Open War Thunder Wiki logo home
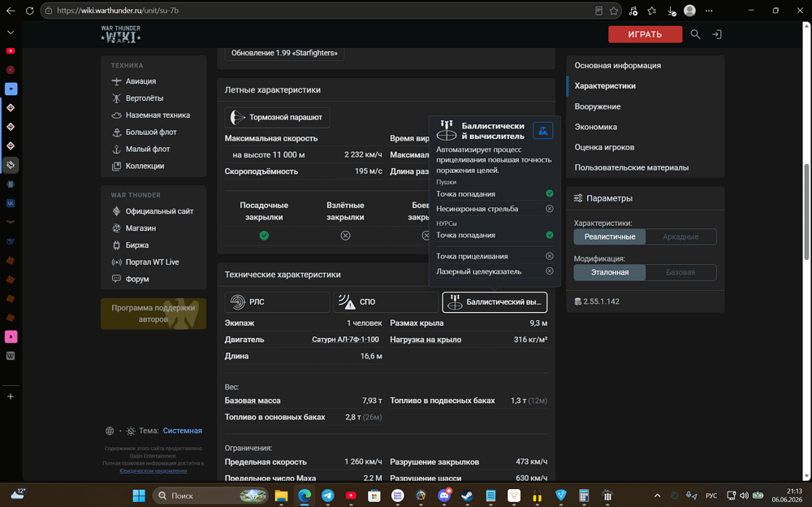This screenshot has height=507, width=812. (121, 34)
